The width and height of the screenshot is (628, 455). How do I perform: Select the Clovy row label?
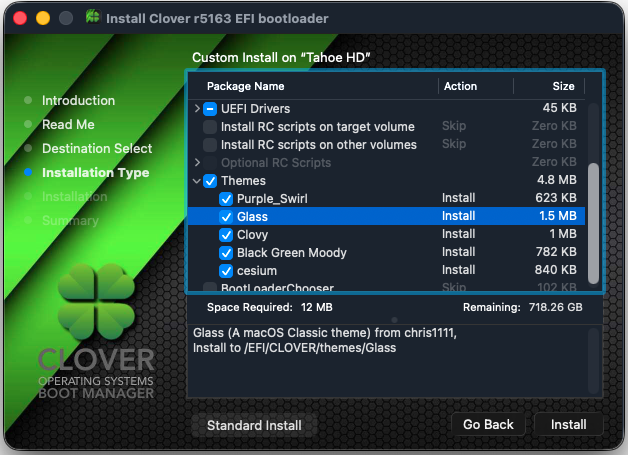pos(252,235)
